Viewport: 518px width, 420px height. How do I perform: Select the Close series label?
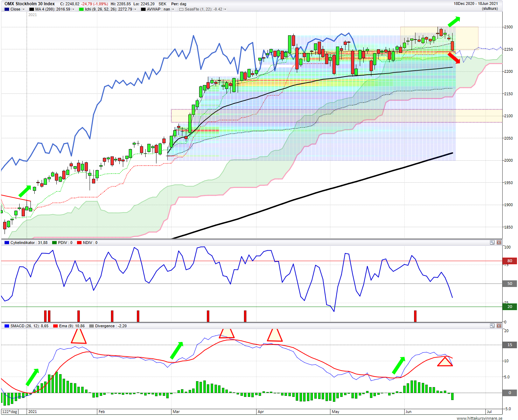point(15,9)
